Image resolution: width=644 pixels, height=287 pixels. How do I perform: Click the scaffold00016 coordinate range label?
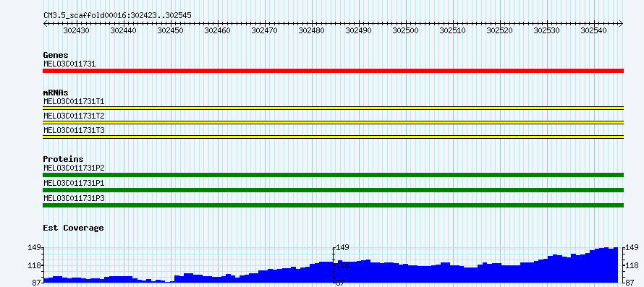coord(117,16)
